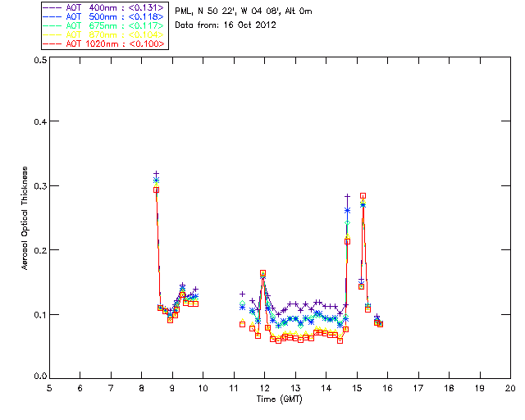Click the AOT 500nm legend entry
Screen dimensions: 525x420
[x=103, y=16]
